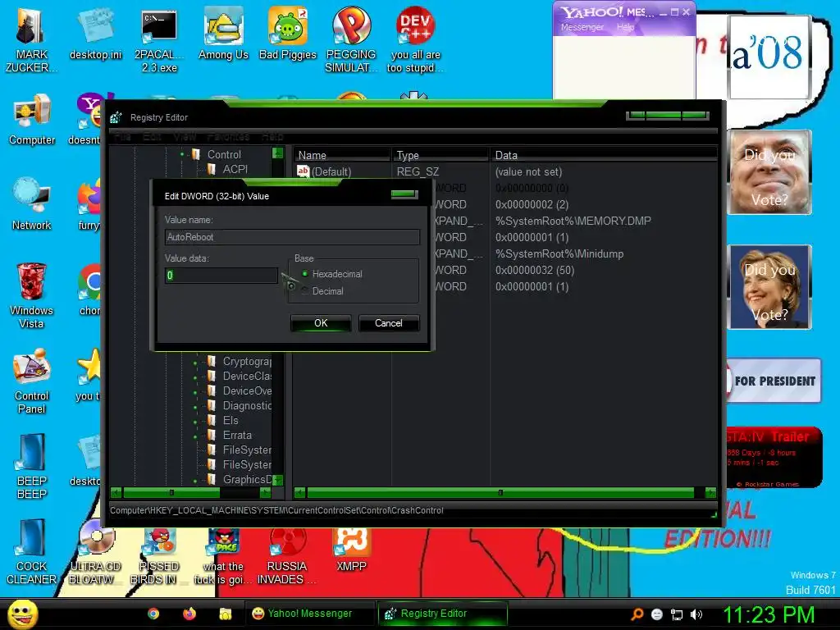Select the '0x00000002 (2)' data cell

[x=532, y=204]
